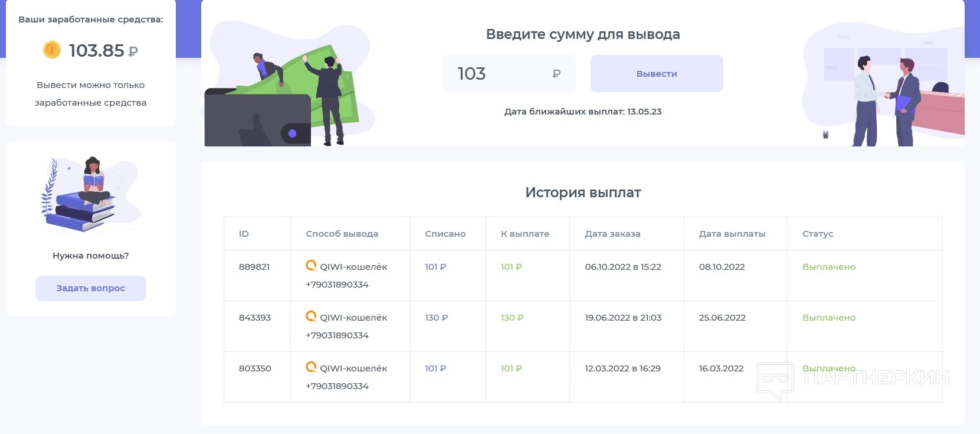Click the 130 ₽ К выплате amount
Screen dimensions: 980x434
point(512,318)
